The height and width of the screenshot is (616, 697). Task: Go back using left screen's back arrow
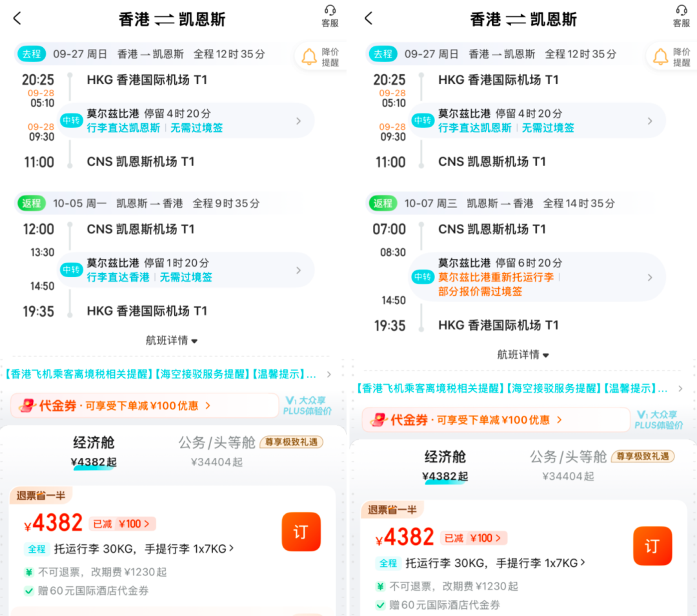[x=17, y=18]
